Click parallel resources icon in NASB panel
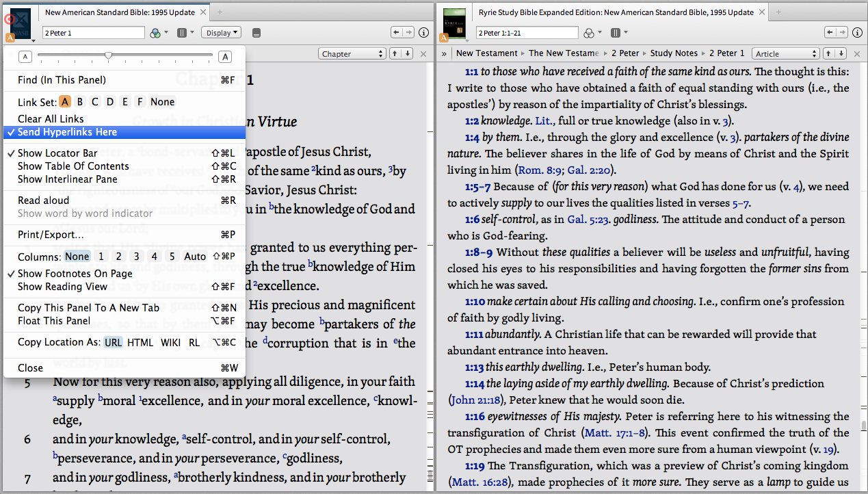 [x=182, y=33]
